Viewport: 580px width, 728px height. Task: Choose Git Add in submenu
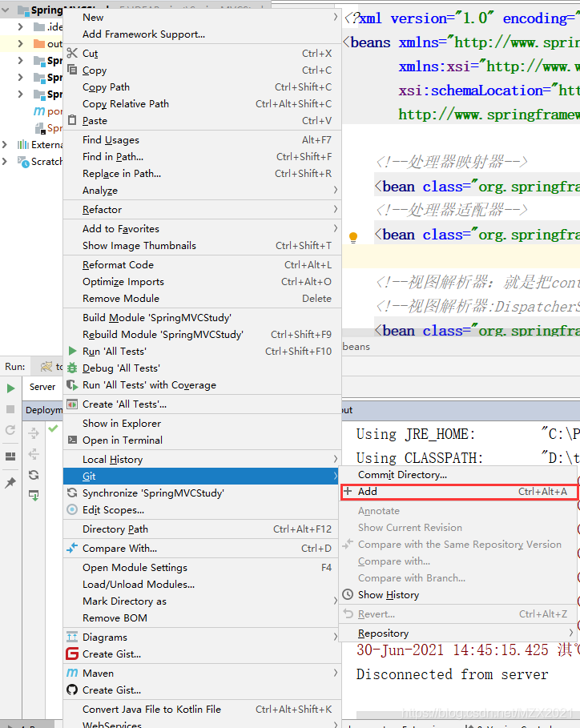click(460, 491)
